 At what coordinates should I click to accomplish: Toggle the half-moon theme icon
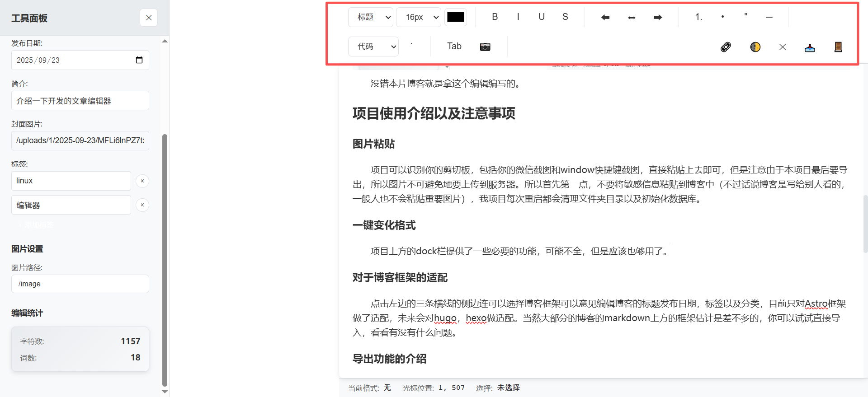pyautogui.click(x=755, y=47)
